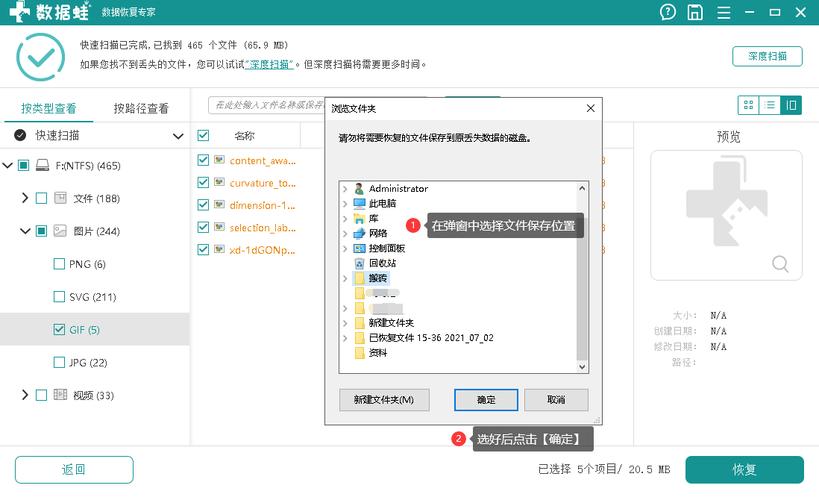Screen dimensions: 819x500
Task: Open file curvature_to... in list
Action: click(x=263, y=183)
